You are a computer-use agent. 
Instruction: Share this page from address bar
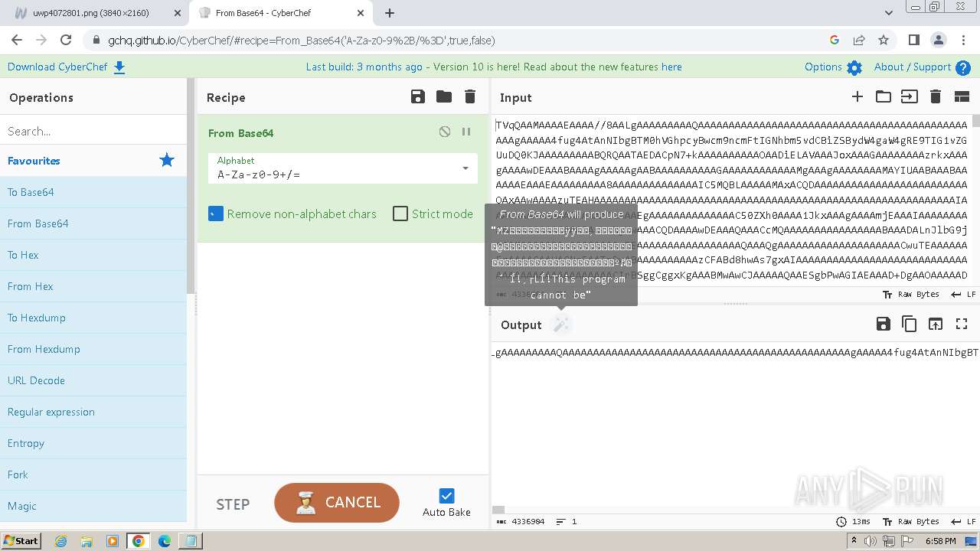pyautogui.click(x=859, y=40)
